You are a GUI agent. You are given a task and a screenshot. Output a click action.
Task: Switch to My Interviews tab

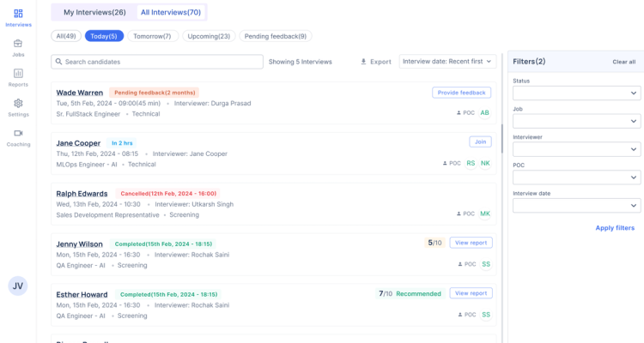(94, 12)
